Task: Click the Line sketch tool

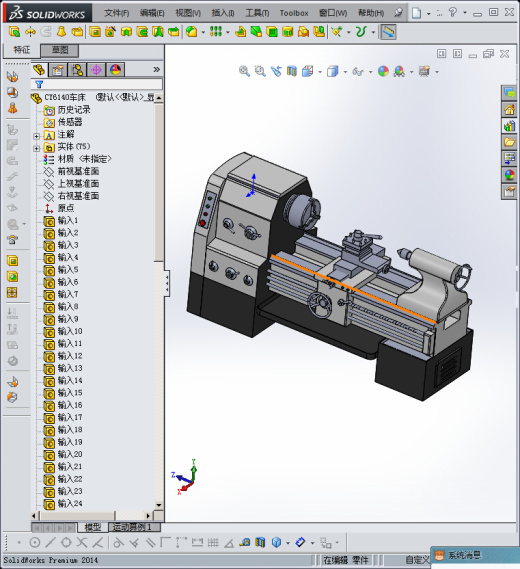Action: pyautogui.click(x=50, y=543)
